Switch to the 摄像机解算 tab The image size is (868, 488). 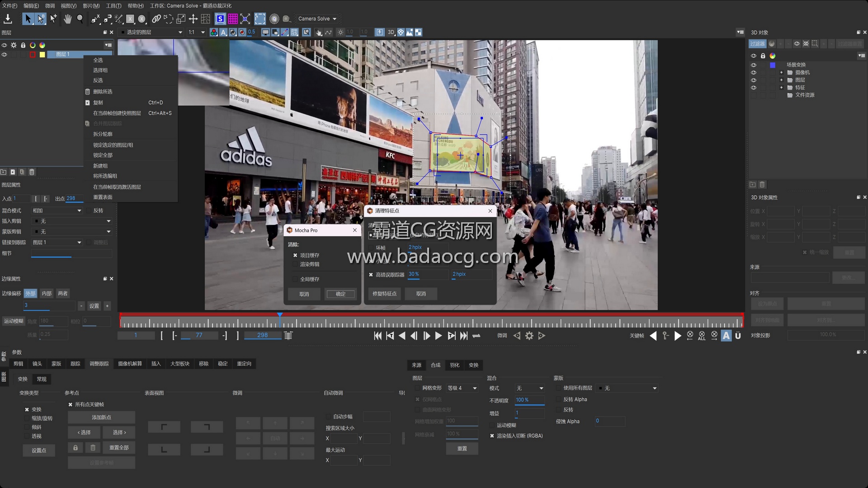pos(130,364)
